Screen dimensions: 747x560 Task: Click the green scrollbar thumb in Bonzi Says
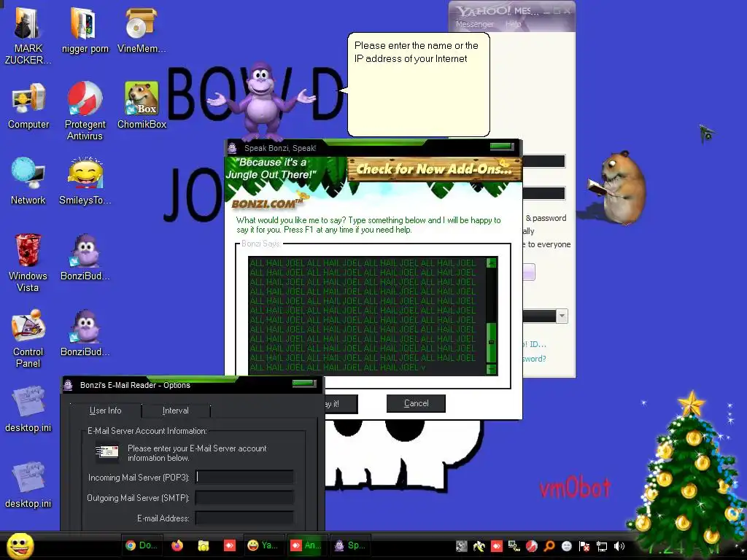pos(492,343)
